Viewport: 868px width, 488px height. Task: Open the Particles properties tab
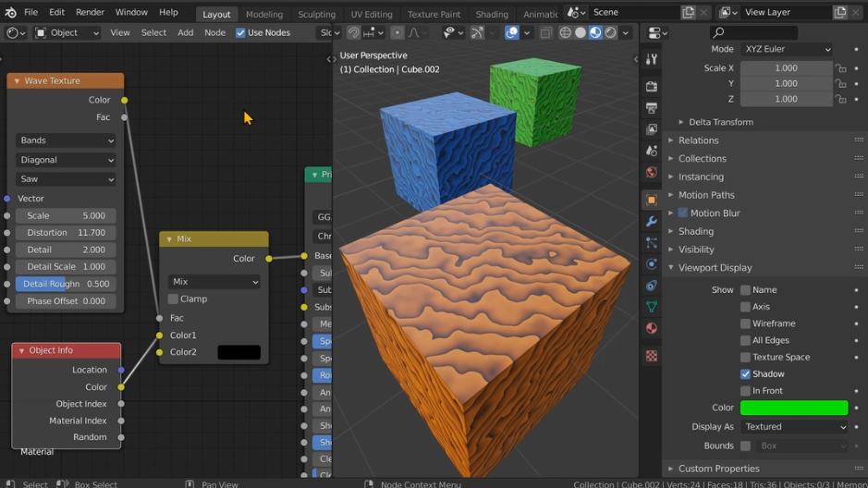tap(652, 242)
